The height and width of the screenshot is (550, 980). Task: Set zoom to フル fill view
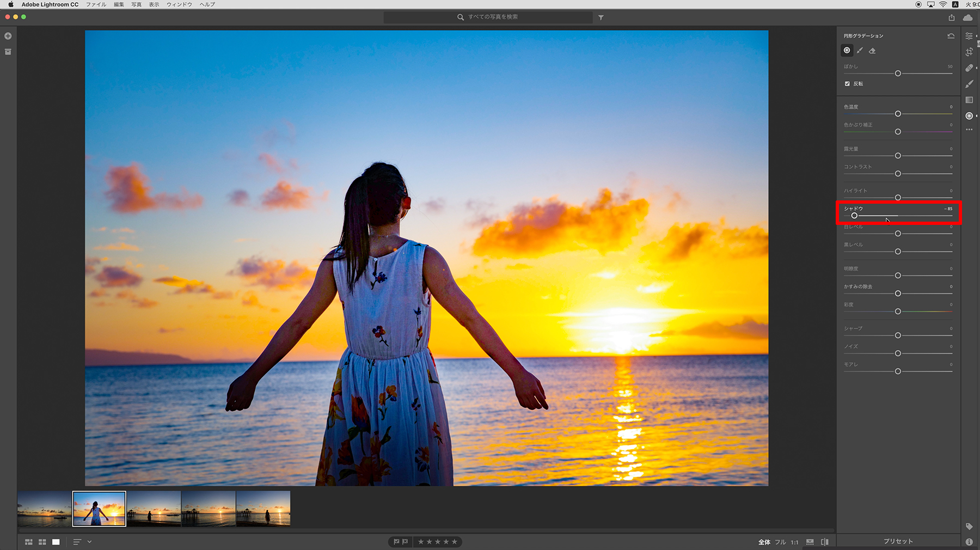(x=780, y=542)
